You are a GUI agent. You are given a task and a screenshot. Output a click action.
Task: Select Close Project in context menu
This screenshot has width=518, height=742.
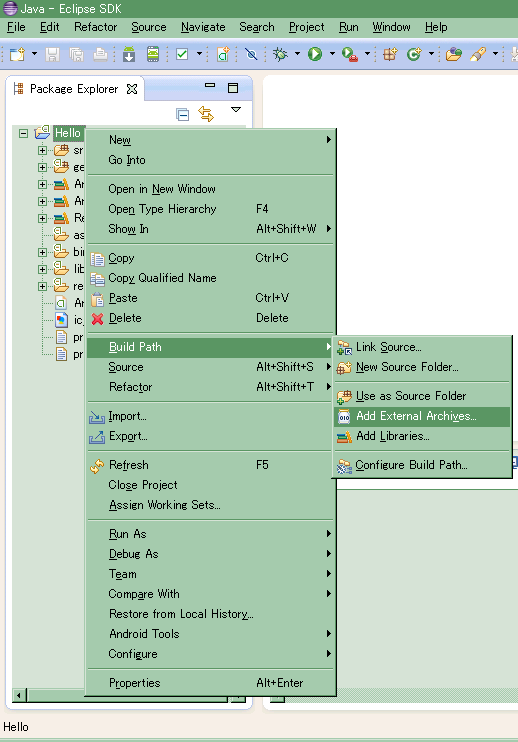point(211,485)
